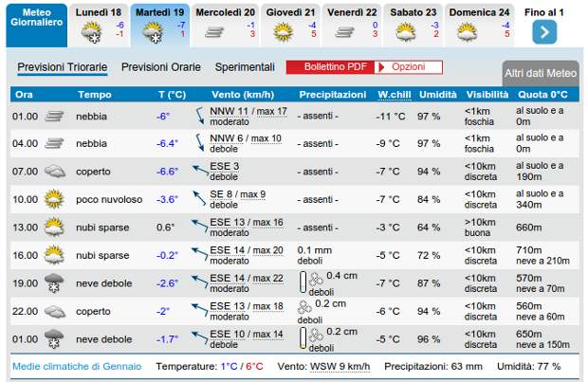
Task: Switch to Previsioni Orarie view
Action: coord(160,68)
